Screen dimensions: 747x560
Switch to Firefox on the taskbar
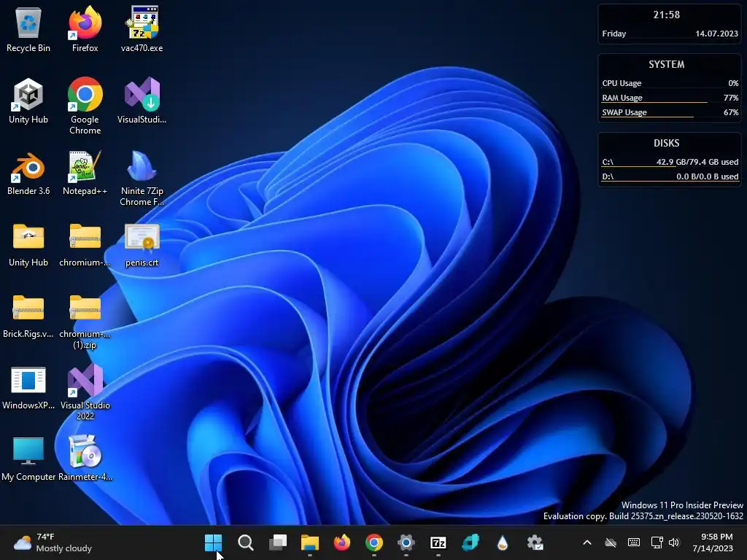342,542
